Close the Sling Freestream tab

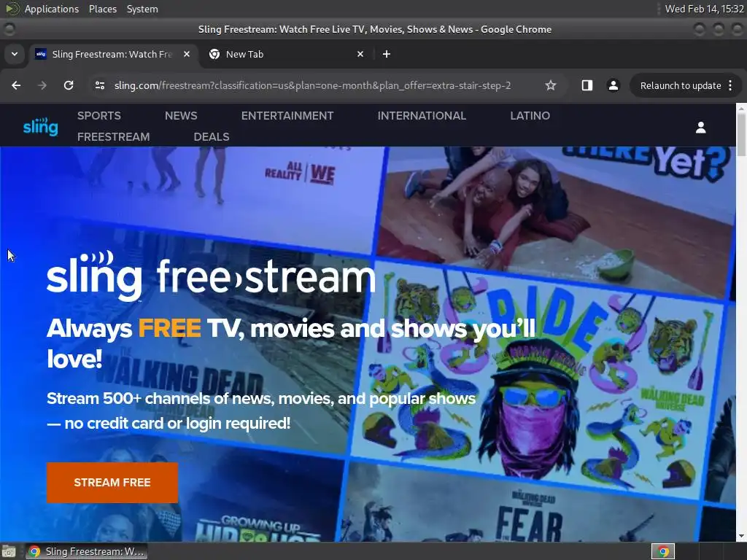[x=187, y=54]
